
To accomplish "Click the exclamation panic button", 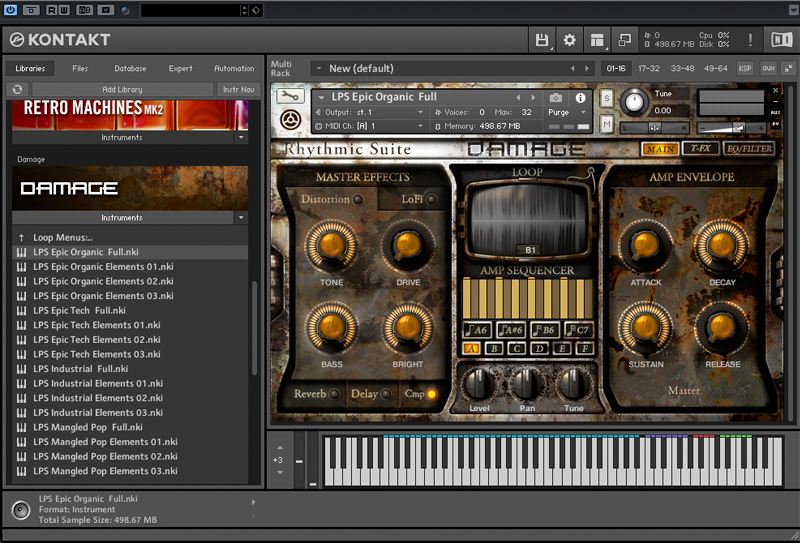I will point(750,40).
